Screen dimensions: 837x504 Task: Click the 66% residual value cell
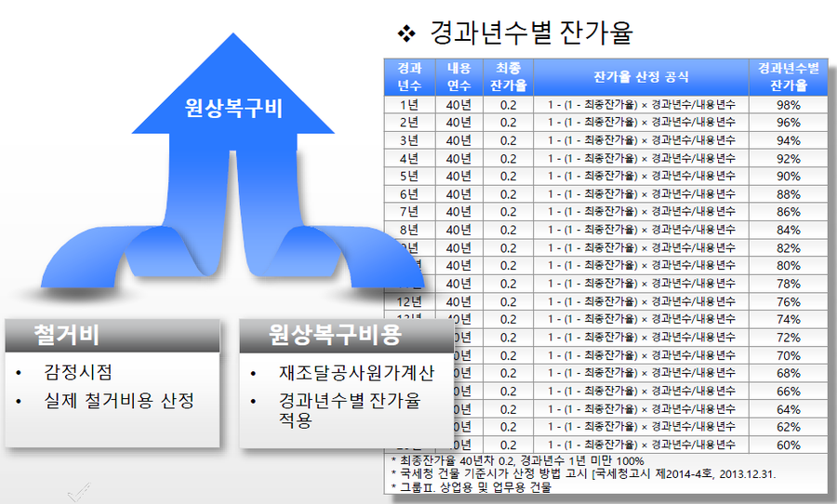coord(789,391)
